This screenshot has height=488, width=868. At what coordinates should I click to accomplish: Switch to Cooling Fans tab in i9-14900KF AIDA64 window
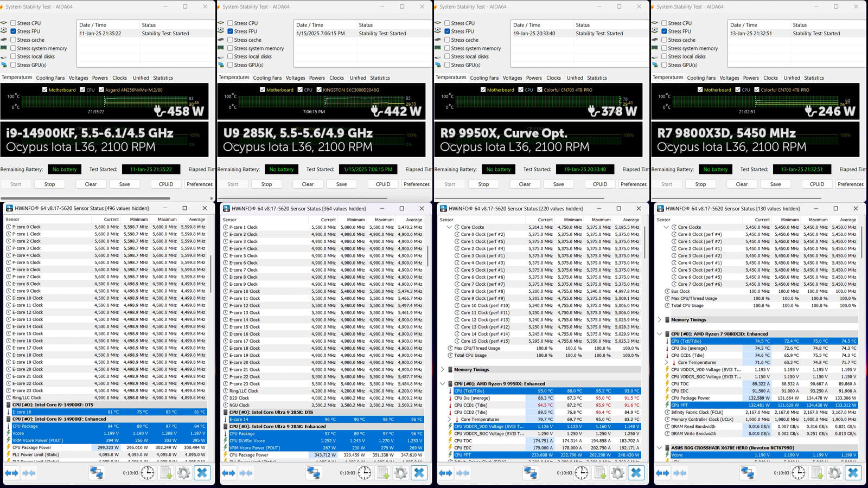50,78
